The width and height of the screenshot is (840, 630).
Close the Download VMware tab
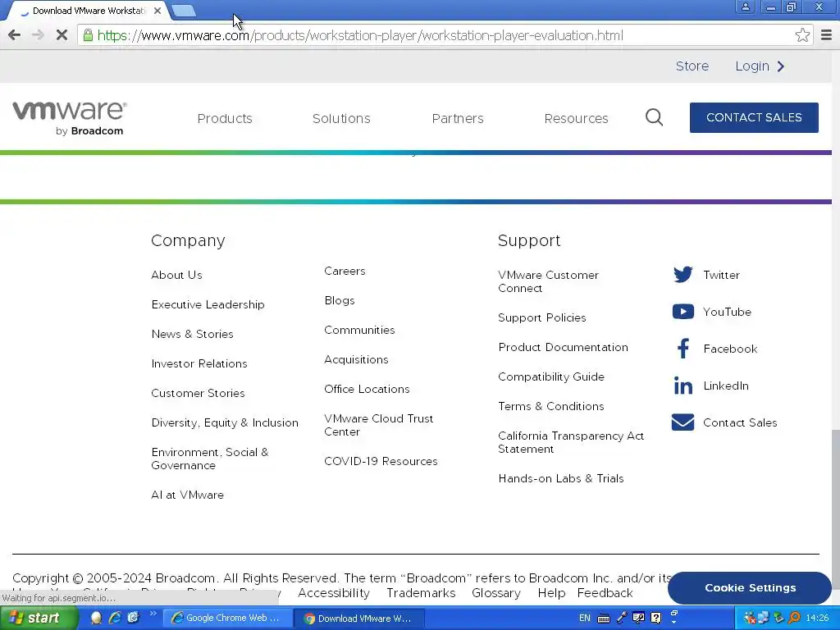(x=157, y=10)
